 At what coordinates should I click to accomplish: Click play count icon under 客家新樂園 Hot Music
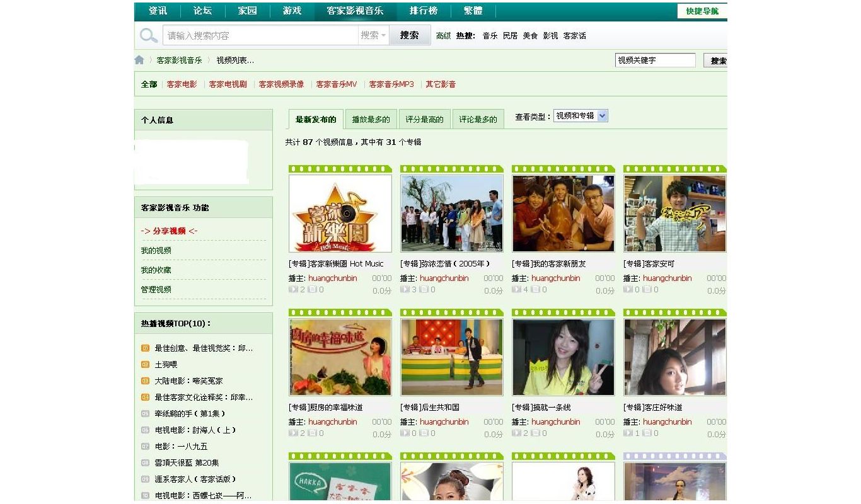coord(293,289)
